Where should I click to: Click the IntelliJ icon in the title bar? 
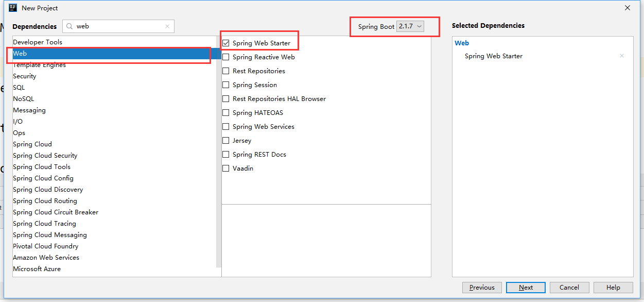(x=13, y=8)
